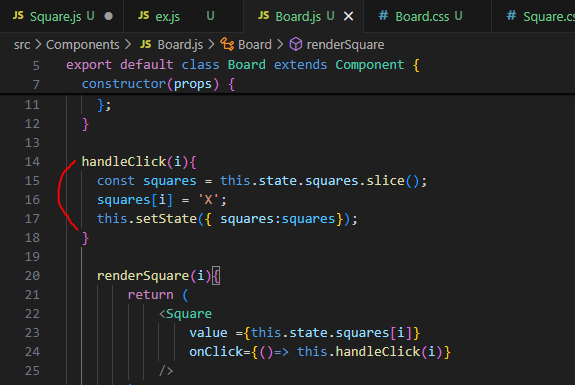Click line number 17 in the gutter

32,219
